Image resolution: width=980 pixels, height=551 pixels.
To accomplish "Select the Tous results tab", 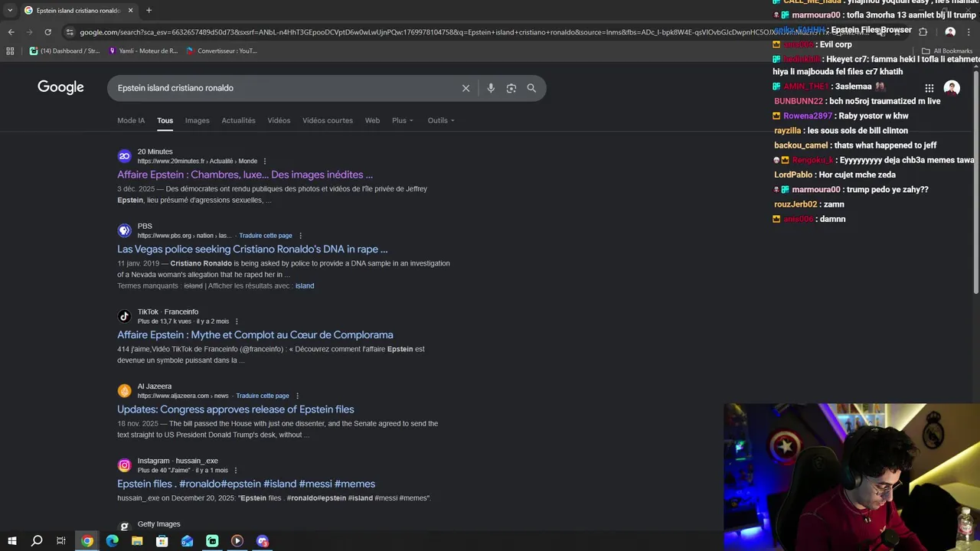I will coord(165,121).
